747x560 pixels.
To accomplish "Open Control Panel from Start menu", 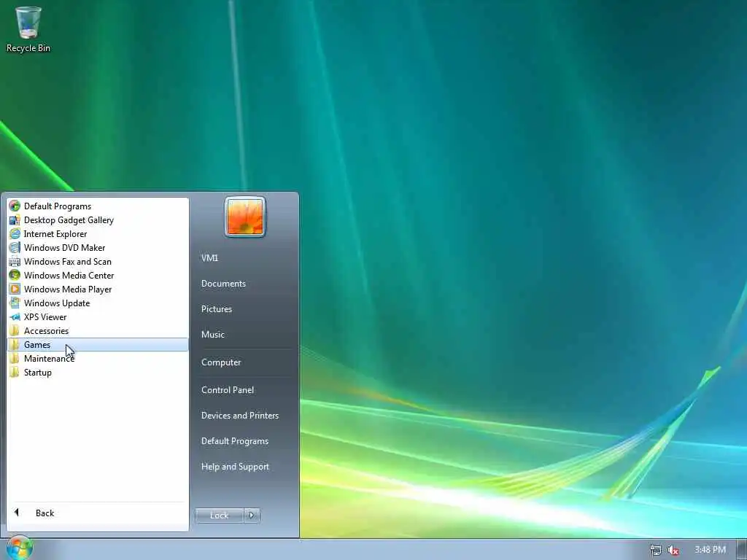I will [x=228, y=389].
